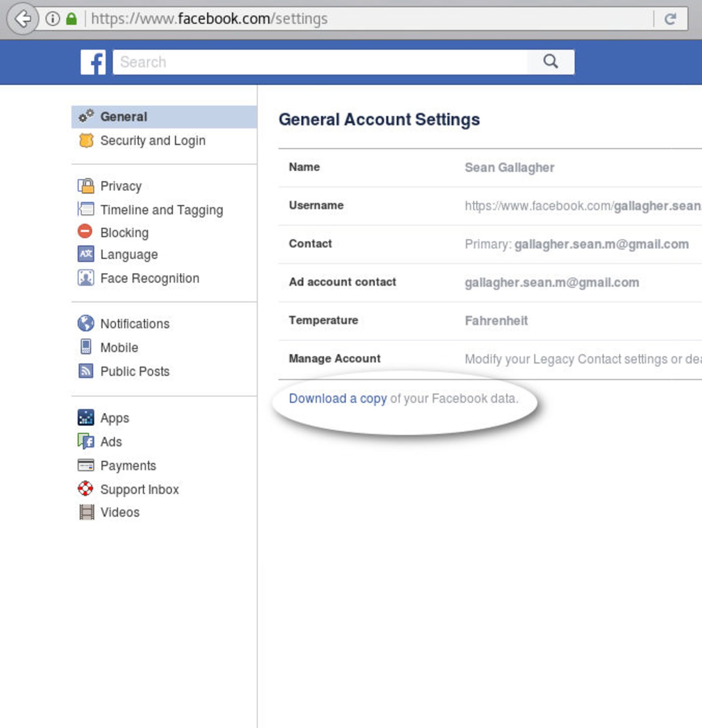Viewport: 702px width, 728px height.
Task: Select the Blocking red circle icon
Action: click(x=86, y=232)
